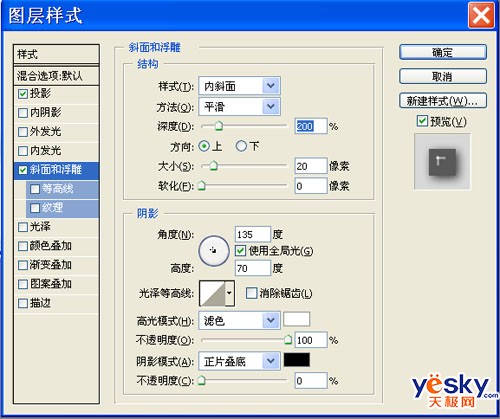Viewport: 500px width, 419px height.
Task: Enable the 内阴影 checkbox
Action: point(23,113)
